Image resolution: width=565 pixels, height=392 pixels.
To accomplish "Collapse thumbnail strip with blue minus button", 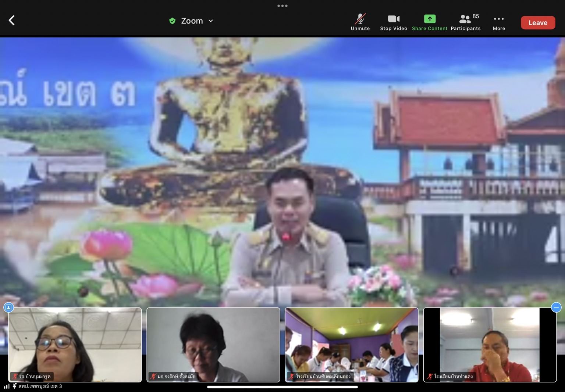I will [x=556, y=307].
